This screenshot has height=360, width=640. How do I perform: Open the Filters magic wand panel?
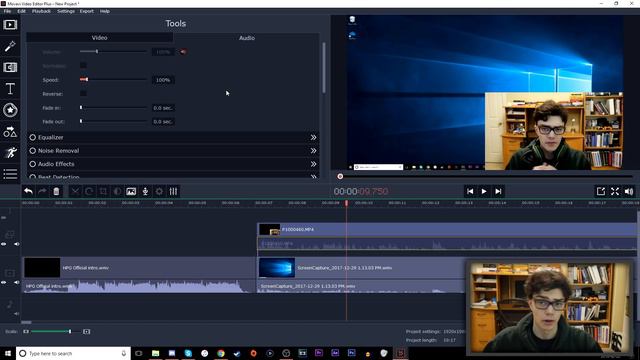pyautogui.click(x=10, y=46)
